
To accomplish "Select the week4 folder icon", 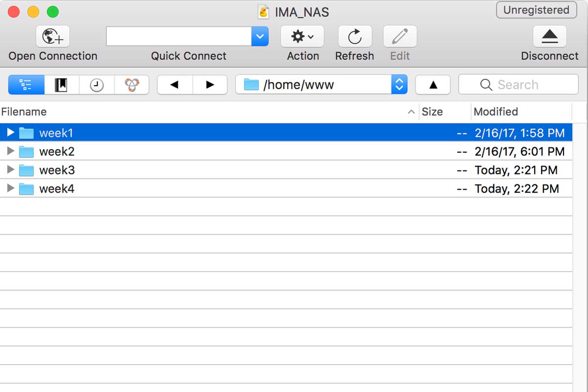I will coord(26,189).
